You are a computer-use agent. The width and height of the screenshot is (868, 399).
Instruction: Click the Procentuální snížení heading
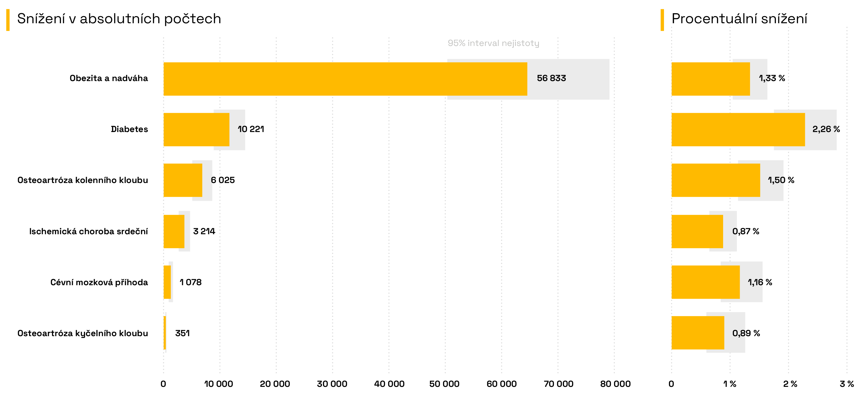[x=739, y=19]
